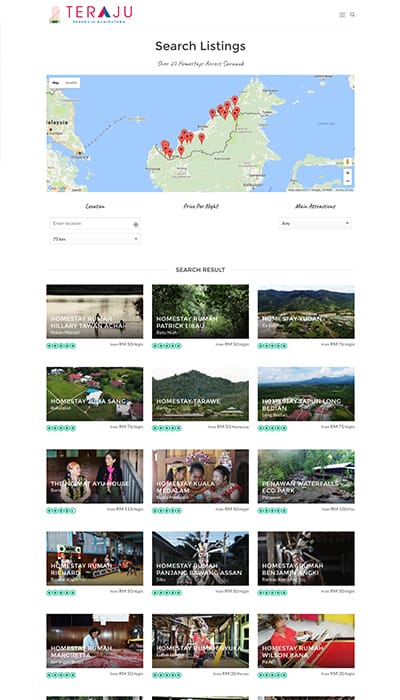This screenshot has width=400, height=700.
Task: Zoom out on the map
Action: tap(348, 181)
